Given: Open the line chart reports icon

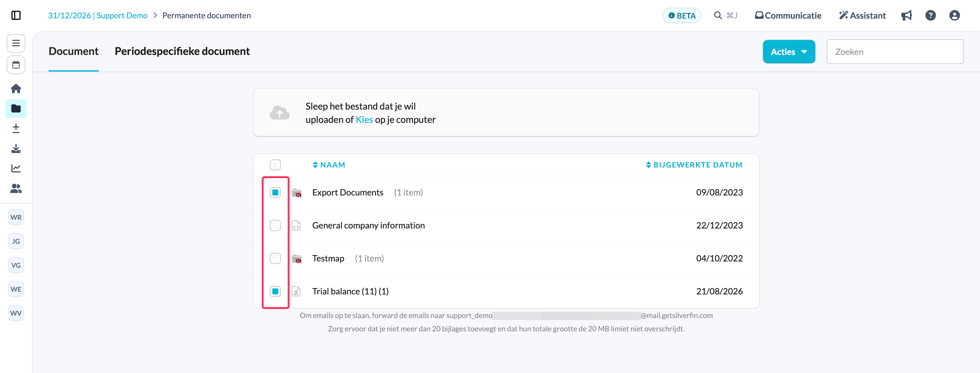Looking at the screenshot, I should 16,168.
